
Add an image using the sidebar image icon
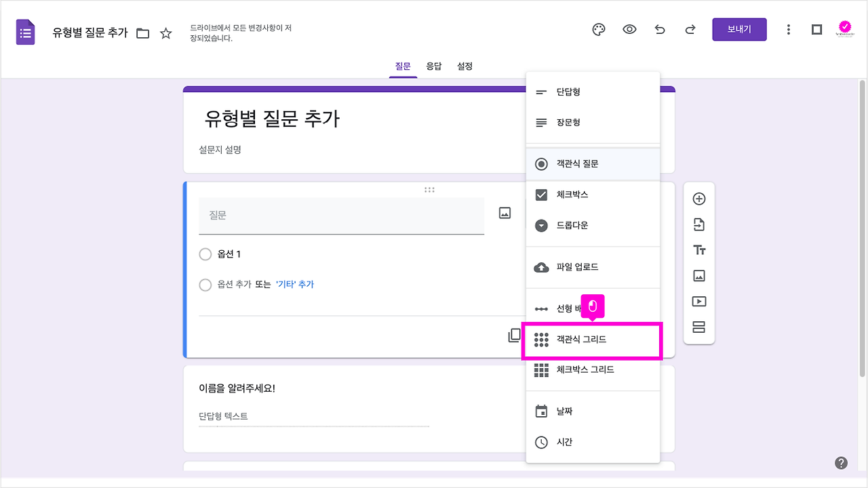point(698,275)
